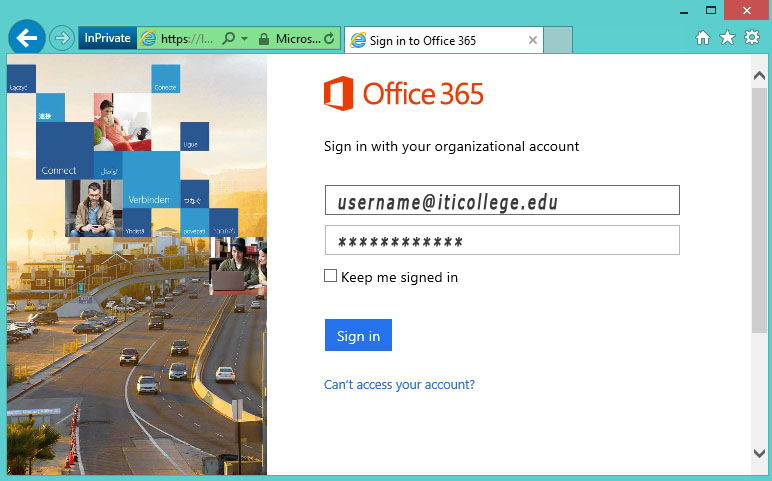Close the Sign in to Office 365 tab
Image resolution: width=772 pixels, height=481 pixels.
[533, 41]
